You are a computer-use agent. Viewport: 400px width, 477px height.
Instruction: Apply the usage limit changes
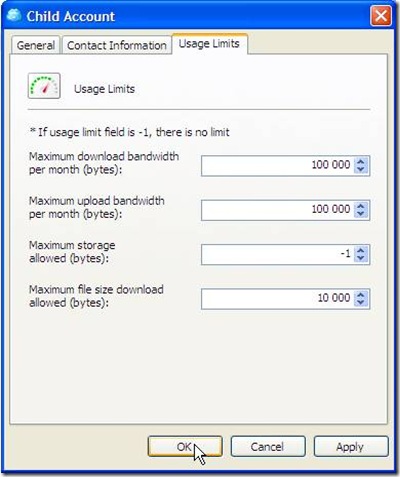[351, 446]
